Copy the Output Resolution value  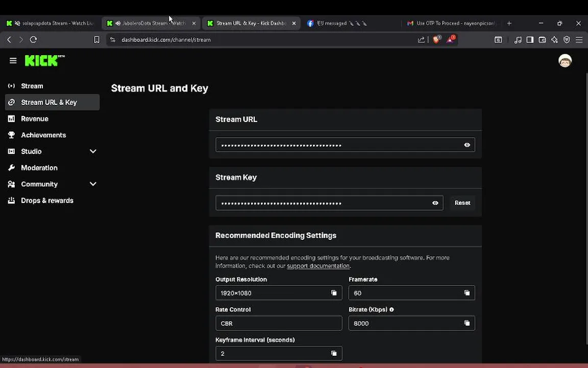point(334,293)
